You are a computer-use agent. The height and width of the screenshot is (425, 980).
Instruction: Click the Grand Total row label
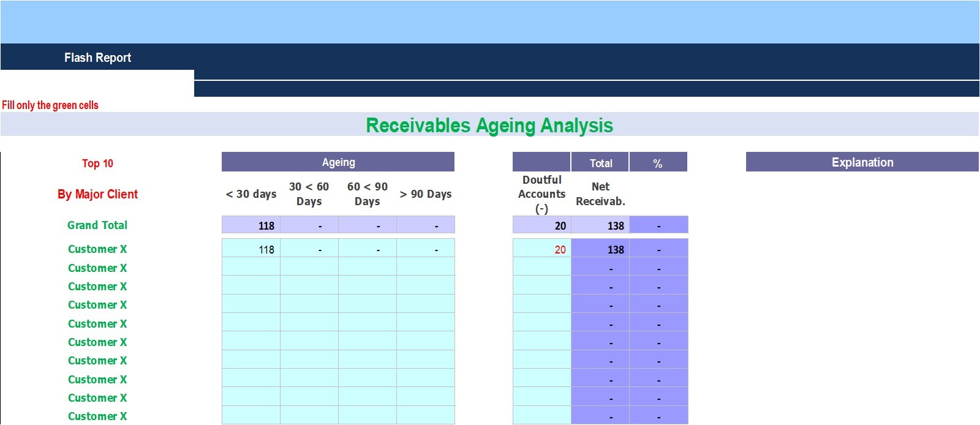click(97, 225)
